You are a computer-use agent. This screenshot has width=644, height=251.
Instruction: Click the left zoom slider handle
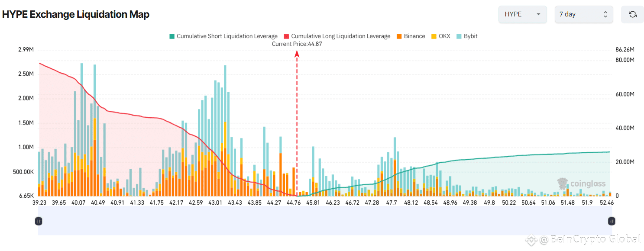pos(39,221)
